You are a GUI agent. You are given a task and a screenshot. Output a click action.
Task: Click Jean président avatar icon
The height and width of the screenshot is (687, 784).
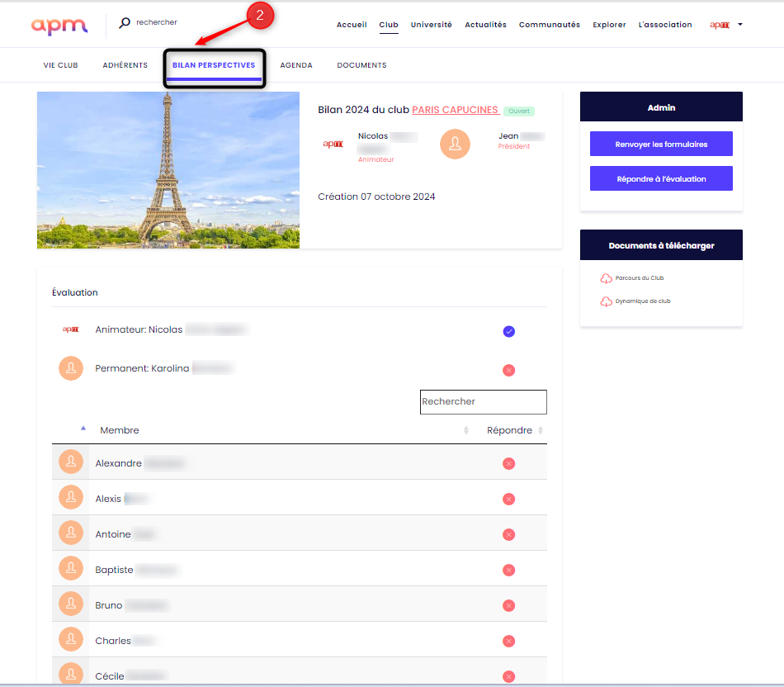click(x=455, y=145)
